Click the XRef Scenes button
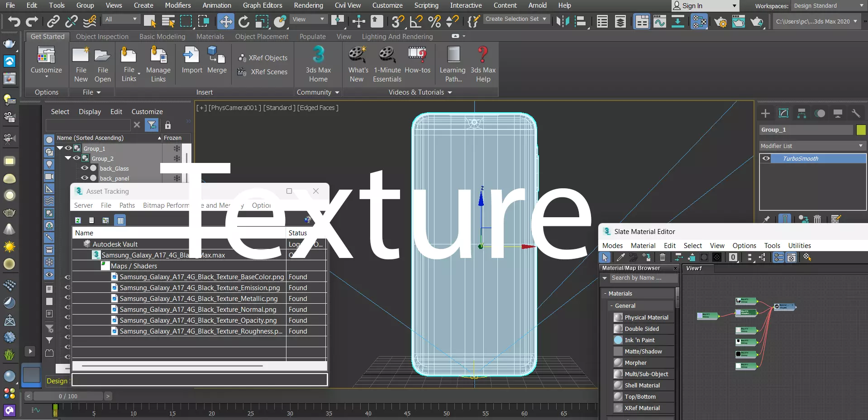Screen dimensions: 868x420 [263, 72]
